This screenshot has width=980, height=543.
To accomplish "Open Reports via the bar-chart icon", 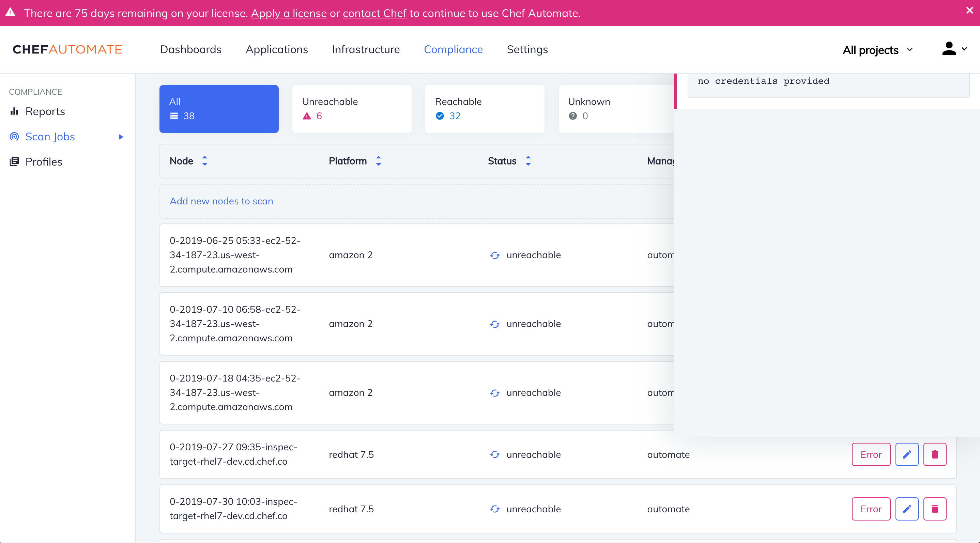I will (14, 111).
